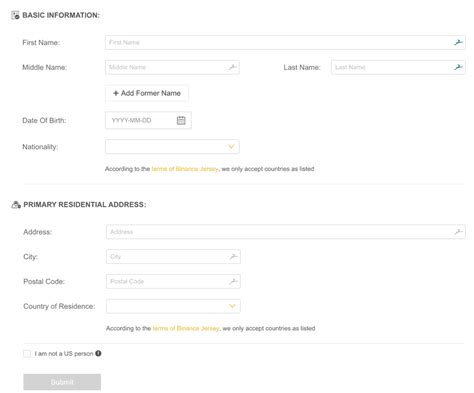This screenshot has width=474, height=393.
Task: Focus the City input field
Action: tap(173, 256)
